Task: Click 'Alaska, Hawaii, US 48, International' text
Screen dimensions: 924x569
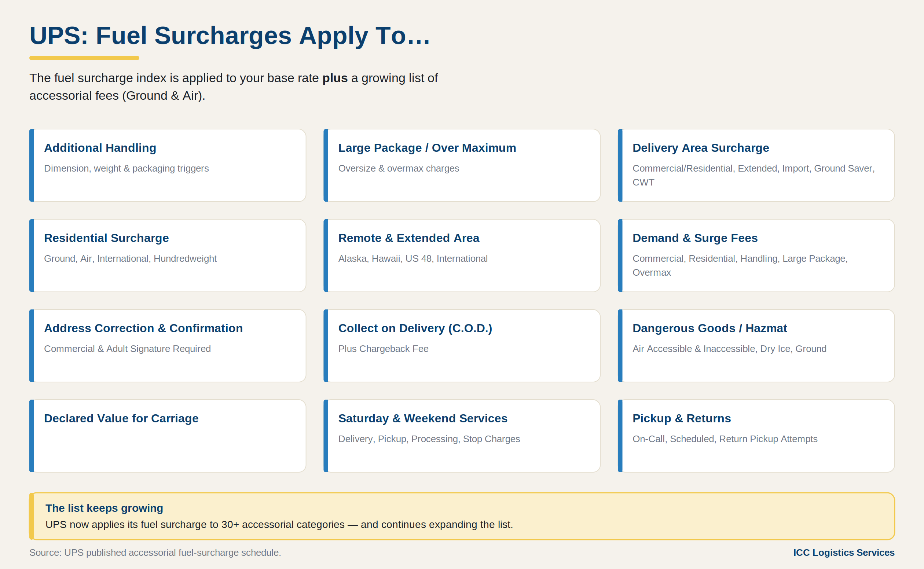Action: click(413, 258)
